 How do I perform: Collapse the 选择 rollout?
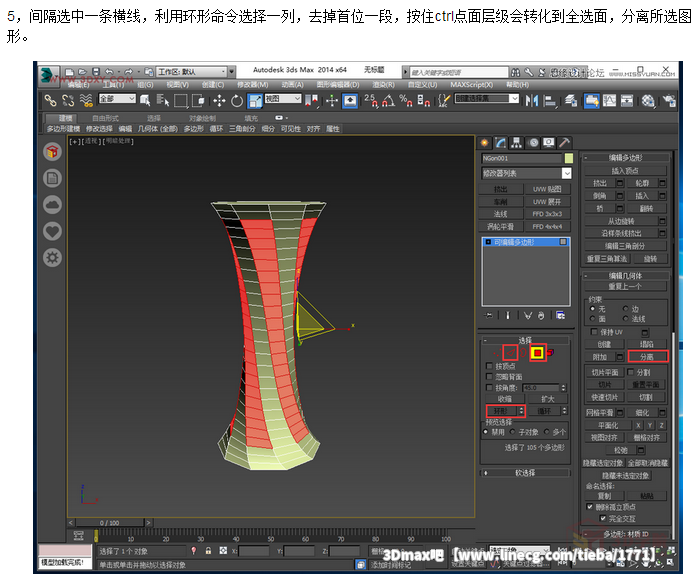click(x=525, y=340)
